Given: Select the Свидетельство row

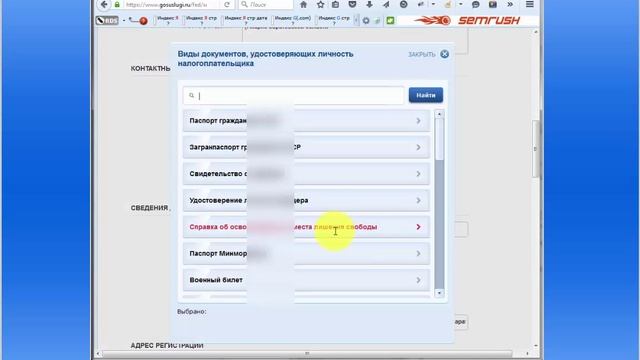Looking at the screenshot, I should (306, 174).
